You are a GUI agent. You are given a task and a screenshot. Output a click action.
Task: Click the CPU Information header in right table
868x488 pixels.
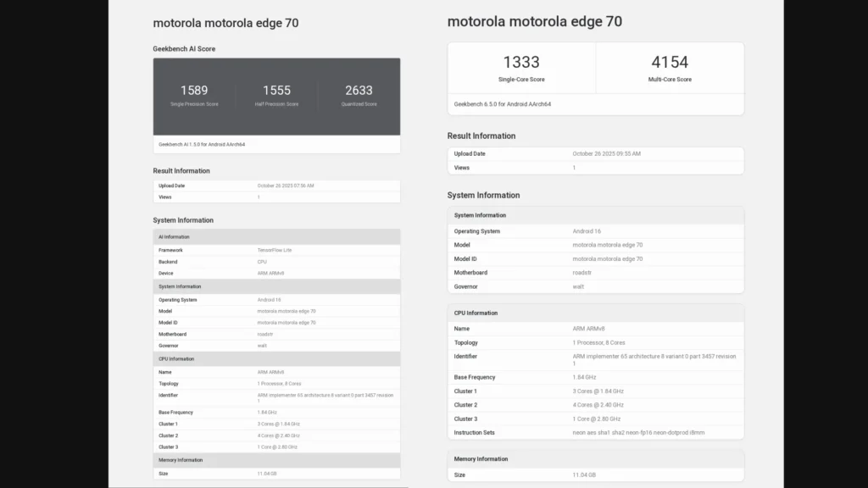click(x=476, y=313)
